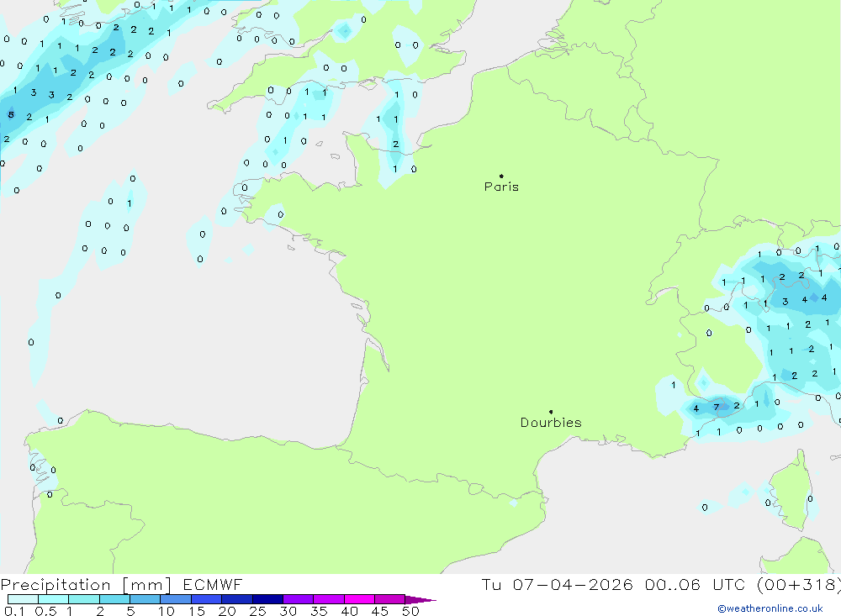Viewport: 841px width, 616px height.
Task: Click the '7' precipitation value near the southern coast
Action: click(x=716, y=408)
